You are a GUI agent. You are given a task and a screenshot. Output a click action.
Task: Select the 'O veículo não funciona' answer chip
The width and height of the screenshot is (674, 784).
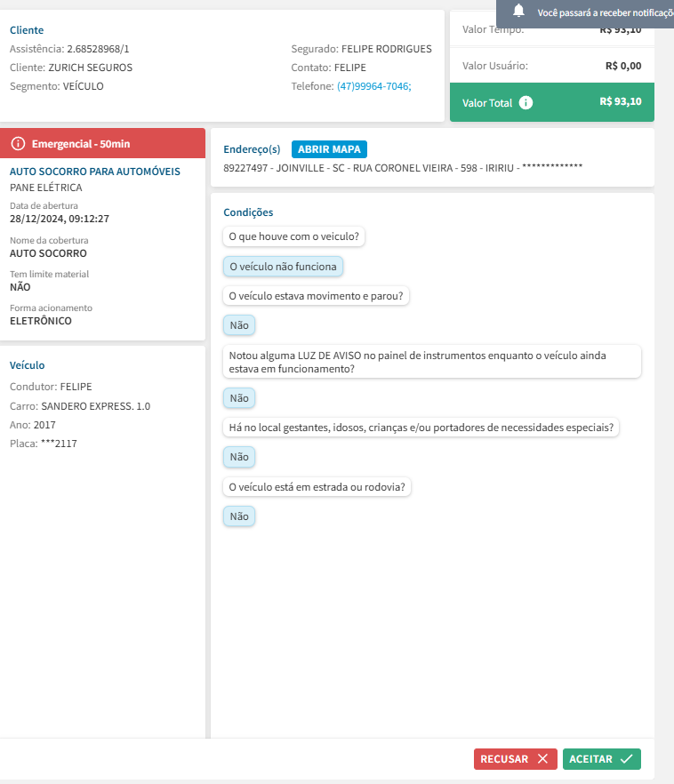[283, 266]
